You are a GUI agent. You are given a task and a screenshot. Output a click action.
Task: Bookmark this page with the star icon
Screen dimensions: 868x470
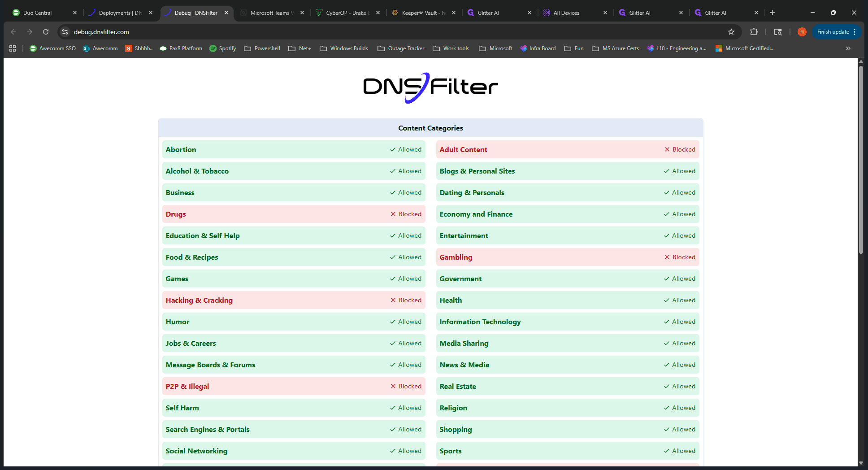731,32
